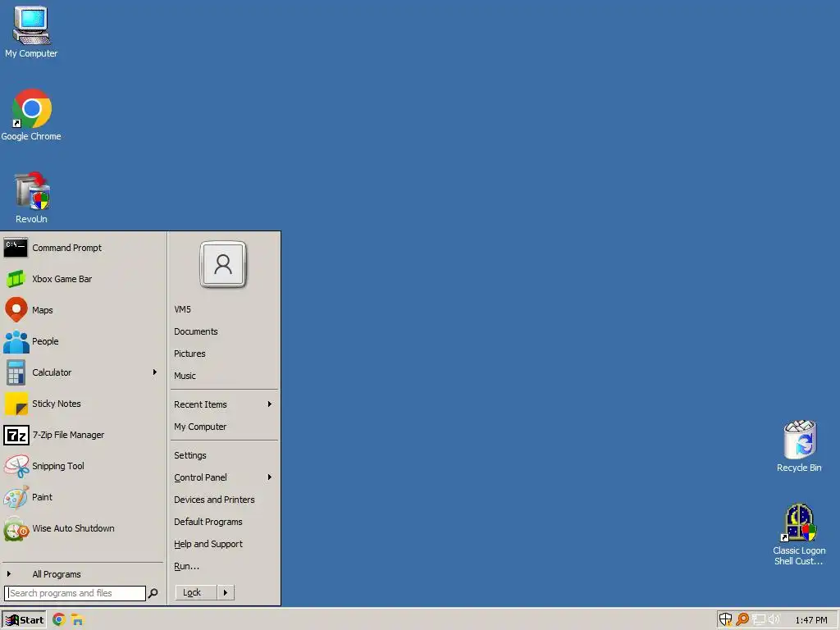Select the Xbox Game Bar label text
The image size is (840, 630).
click(x=62, y=279)
